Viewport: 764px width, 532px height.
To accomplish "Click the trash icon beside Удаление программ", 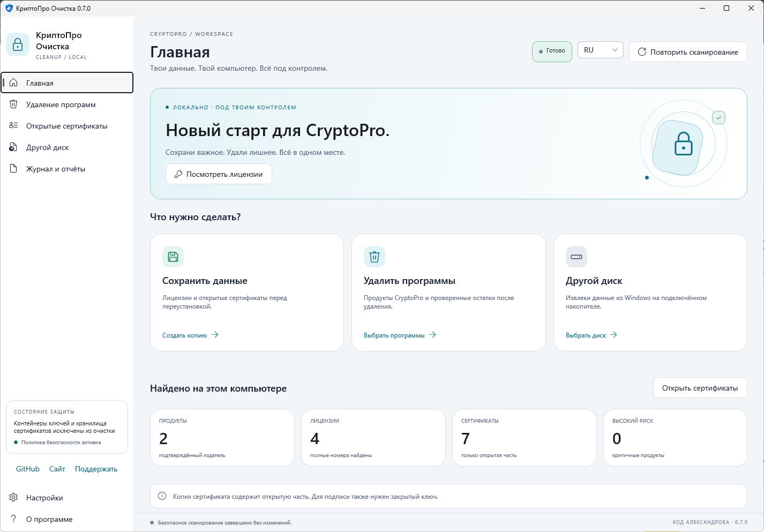I will pos(14,104).
